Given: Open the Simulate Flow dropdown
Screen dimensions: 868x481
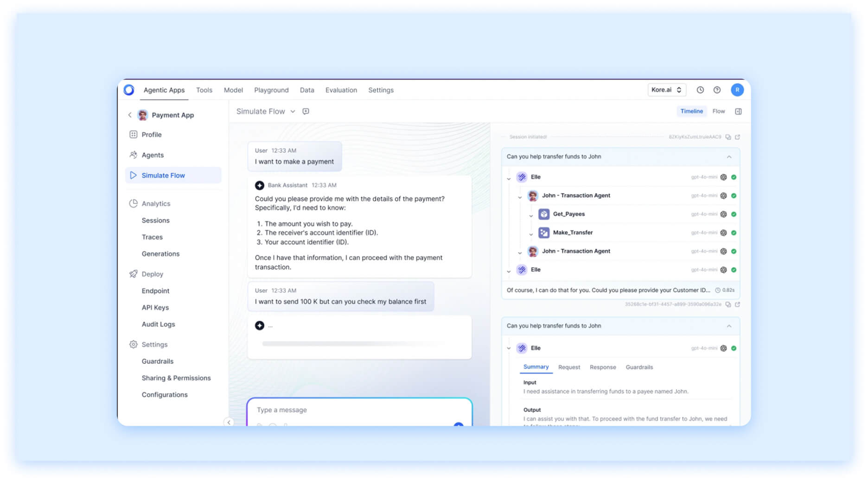Looking at the screenshot, I should tap(293, 111).
